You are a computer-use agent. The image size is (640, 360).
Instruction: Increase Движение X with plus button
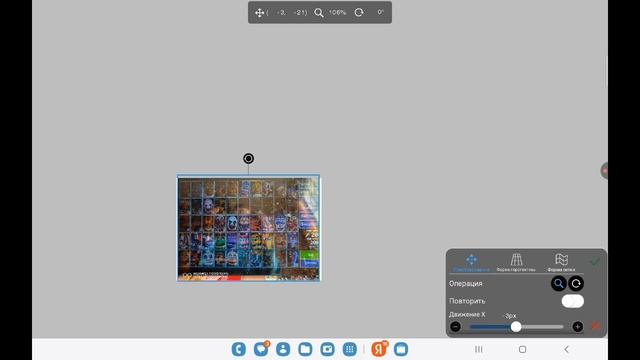pos(578,327)
